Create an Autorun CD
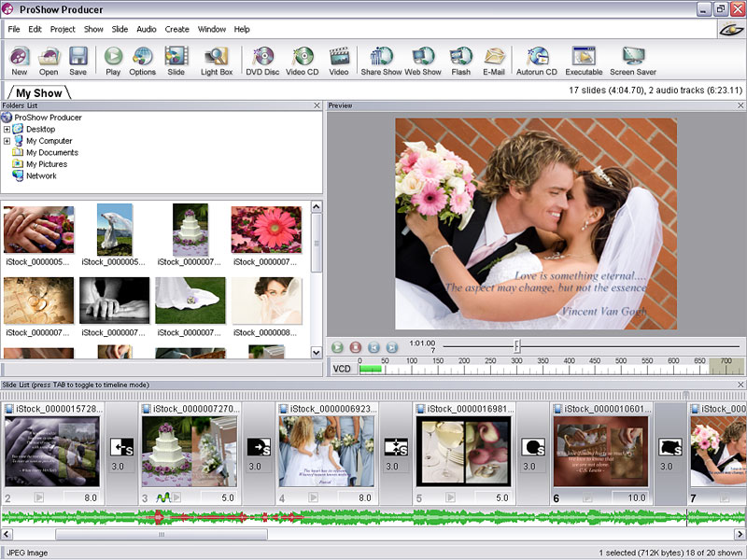Screen dimensions: 747x560 tap(537, 58)
